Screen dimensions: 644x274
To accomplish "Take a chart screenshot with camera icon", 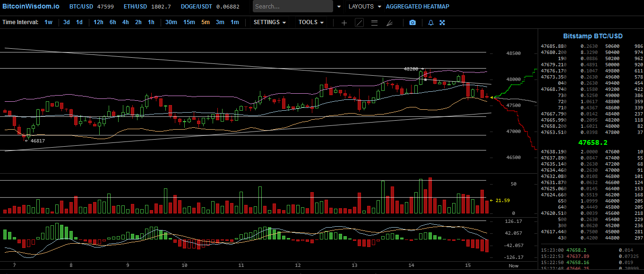I will (x=412, y=22).
